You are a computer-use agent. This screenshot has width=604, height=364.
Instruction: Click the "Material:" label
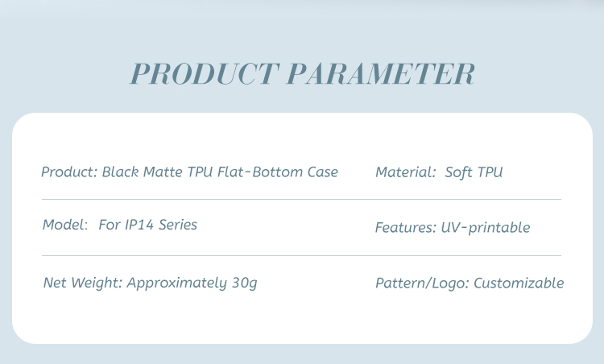point(405,172)
